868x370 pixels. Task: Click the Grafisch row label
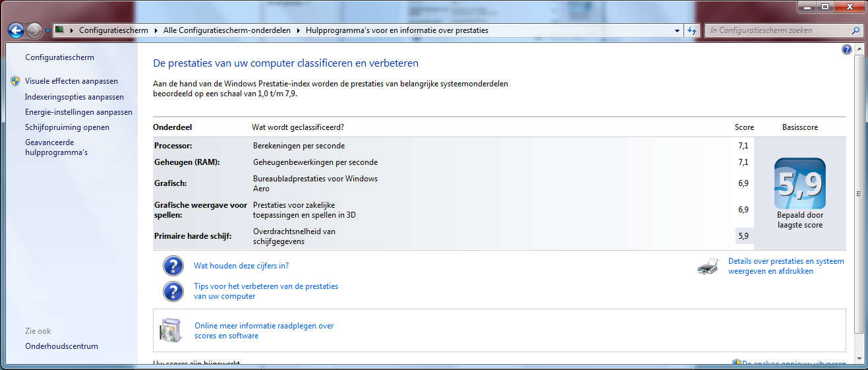point(171,183)
